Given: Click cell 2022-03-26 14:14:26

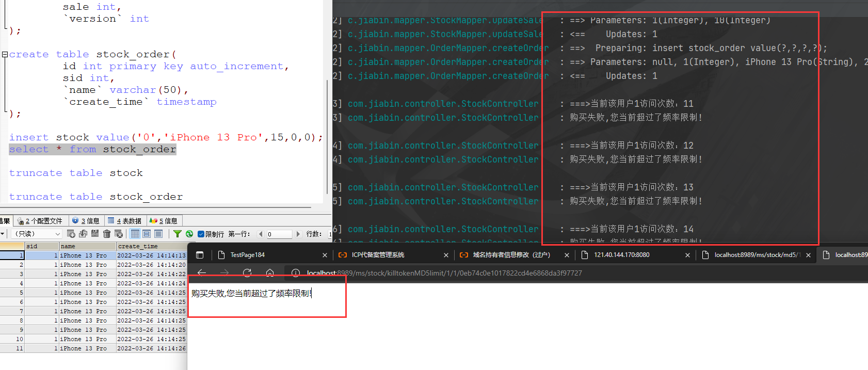Looking at the screenshot, I should [151, 348].
